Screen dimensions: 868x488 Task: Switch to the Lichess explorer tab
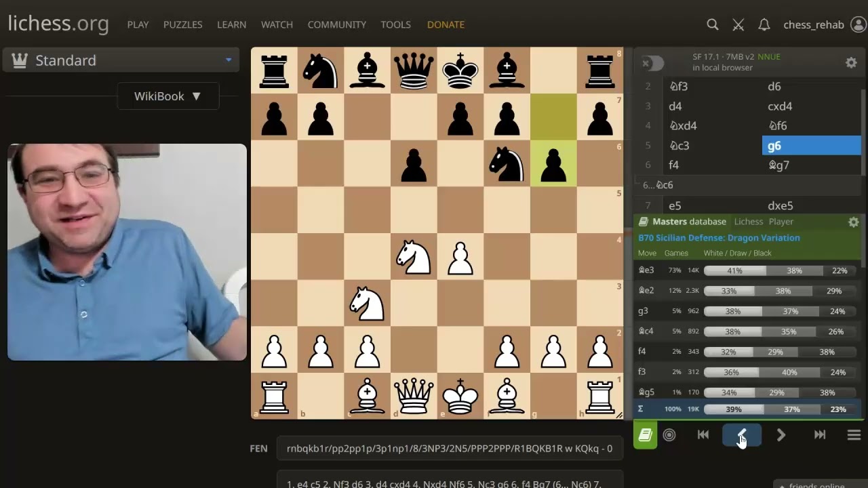pos(749,222)
